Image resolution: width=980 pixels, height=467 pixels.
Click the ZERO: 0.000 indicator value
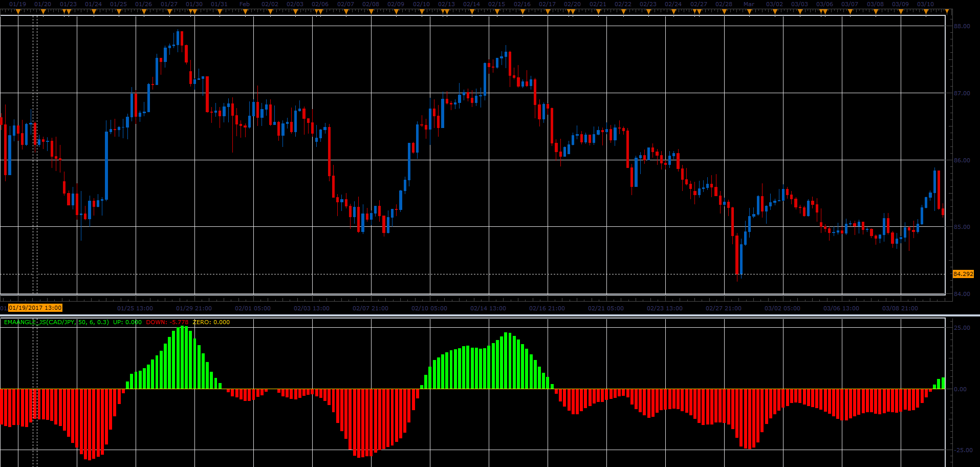(x=211, y=322)
